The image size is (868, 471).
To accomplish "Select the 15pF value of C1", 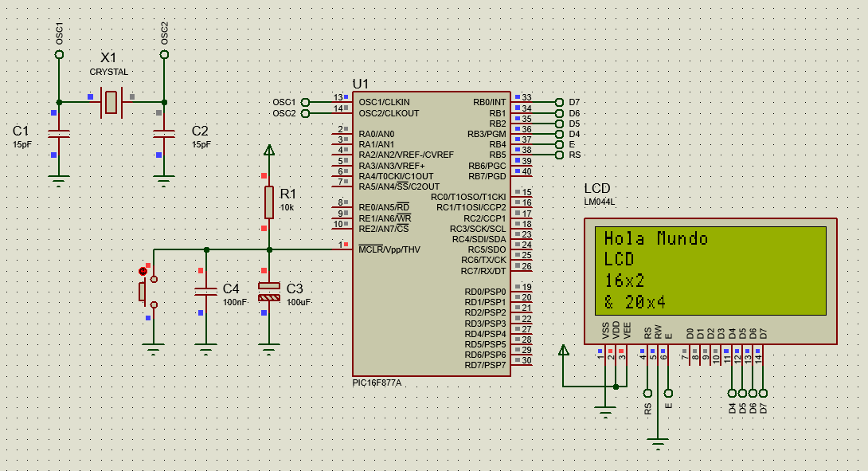I will pos(22,144).
